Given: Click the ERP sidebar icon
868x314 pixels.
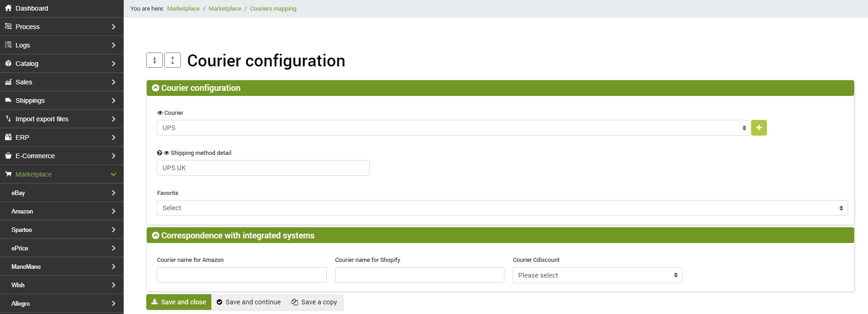Looking at the screenshot, I should pos(8,137).
